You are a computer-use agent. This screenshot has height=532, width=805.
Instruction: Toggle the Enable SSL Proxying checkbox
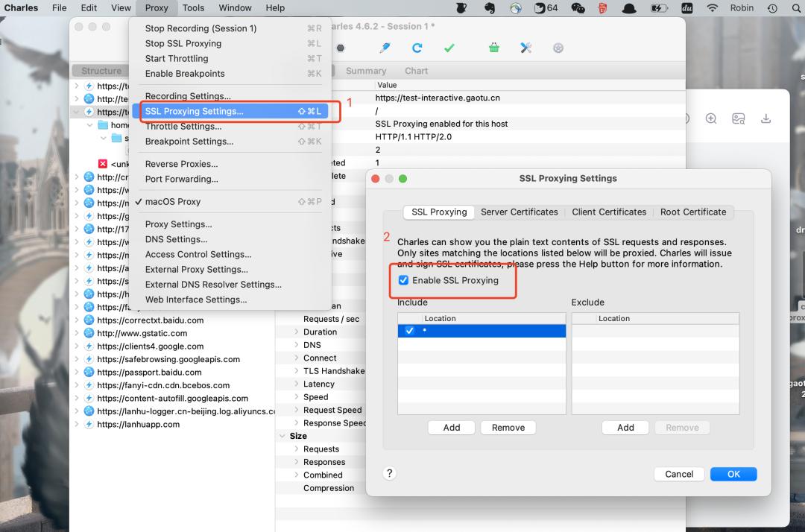(x=403, y=280)
